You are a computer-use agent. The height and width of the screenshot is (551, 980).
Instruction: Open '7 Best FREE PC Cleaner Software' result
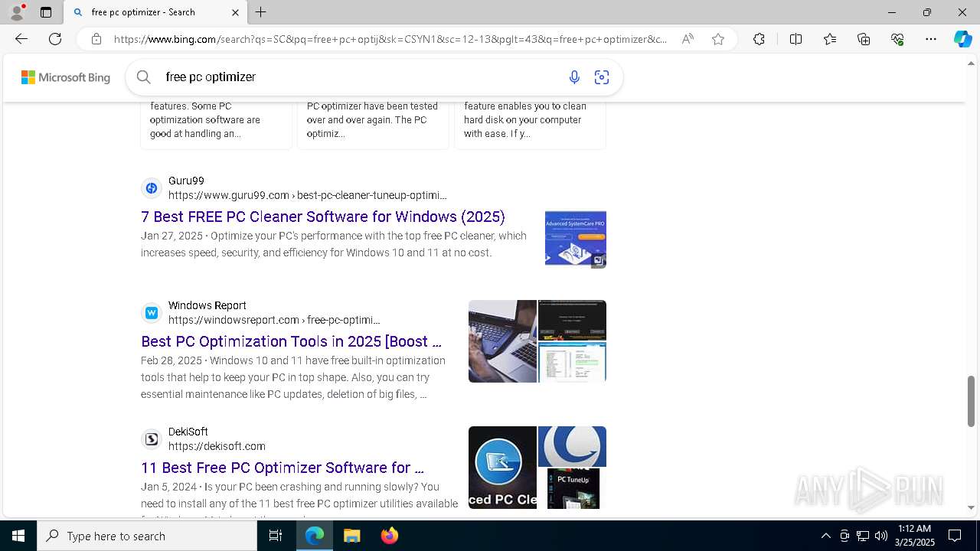coord(323,217)
